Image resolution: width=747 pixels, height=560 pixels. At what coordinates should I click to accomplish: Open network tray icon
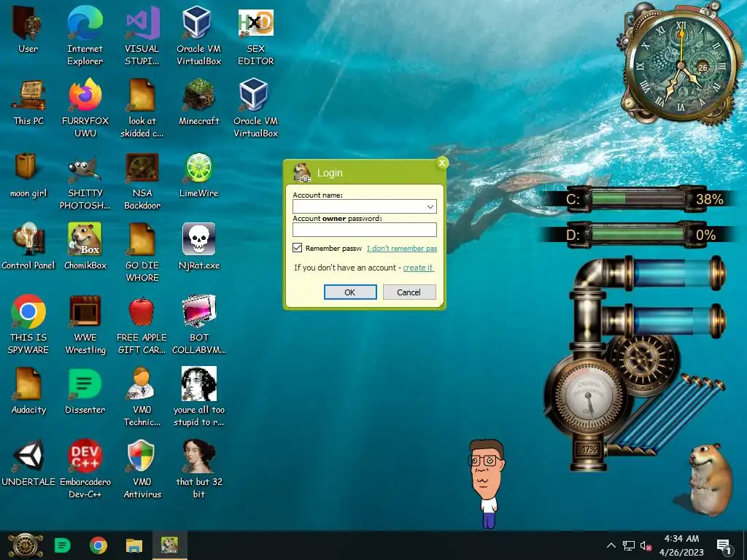pyautogui.click(x=628, y=545)
